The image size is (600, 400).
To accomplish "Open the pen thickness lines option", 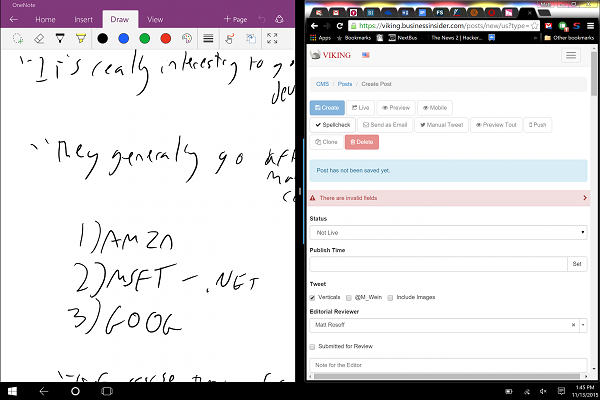I will coord(208,38).
